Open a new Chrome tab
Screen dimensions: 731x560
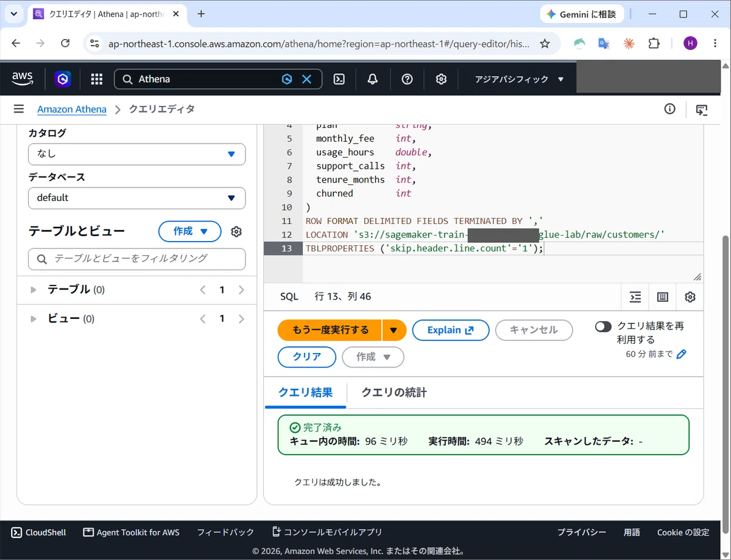(x=201, y=14)
